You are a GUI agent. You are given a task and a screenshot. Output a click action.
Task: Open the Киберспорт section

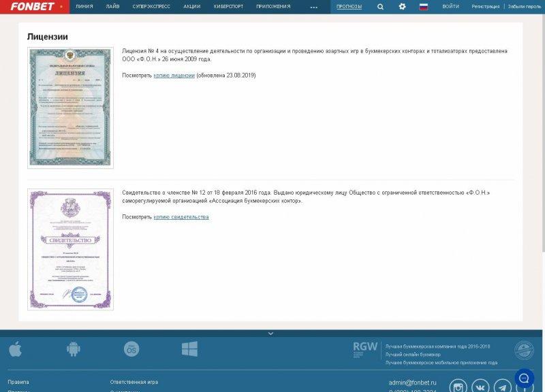point(228,7)
